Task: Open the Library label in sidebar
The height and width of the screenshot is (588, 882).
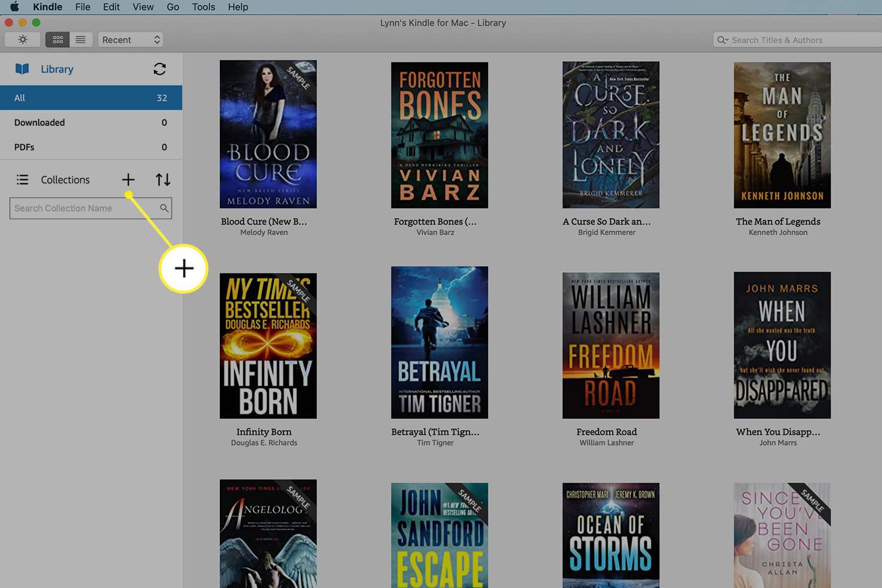Action: pyautogui.click(x=57, y=69)
